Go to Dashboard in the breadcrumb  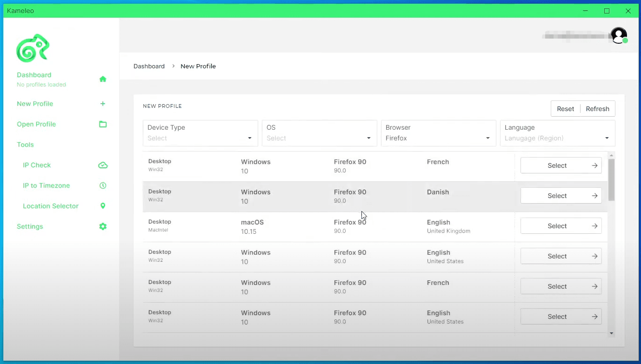tap(149, 66)
